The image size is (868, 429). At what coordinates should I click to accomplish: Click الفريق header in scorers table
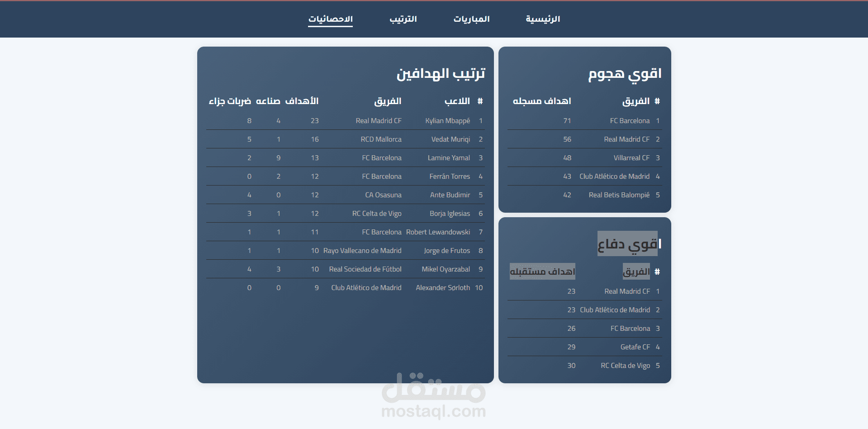pos(388,101)
